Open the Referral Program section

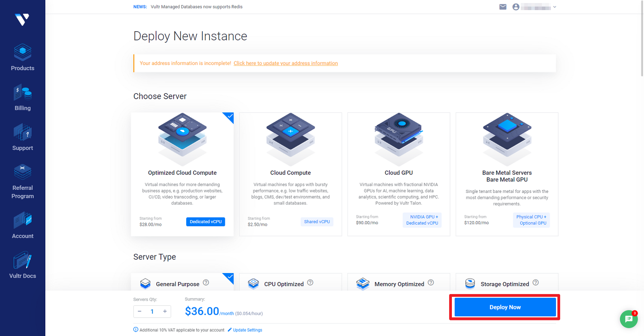coord(23,181)
